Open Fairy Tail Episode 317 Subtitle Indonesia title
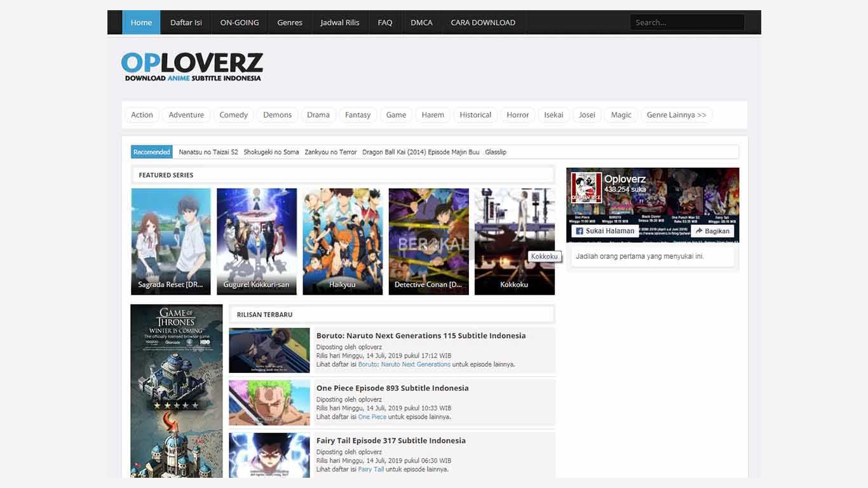This screenshot has height=488, width=868. (391, 440)
